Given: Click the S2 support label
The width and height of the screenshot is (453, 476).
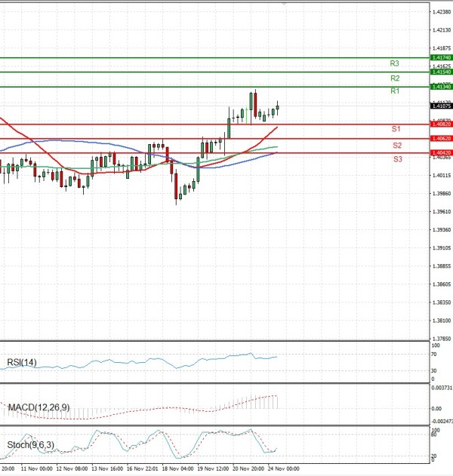Looking at the screenshot, I should [x=396, y=145].
